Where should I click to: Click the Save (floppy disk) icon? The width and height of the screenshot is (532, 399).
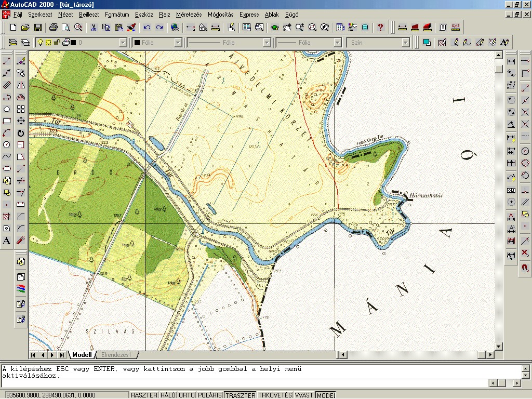pos(38,27)
